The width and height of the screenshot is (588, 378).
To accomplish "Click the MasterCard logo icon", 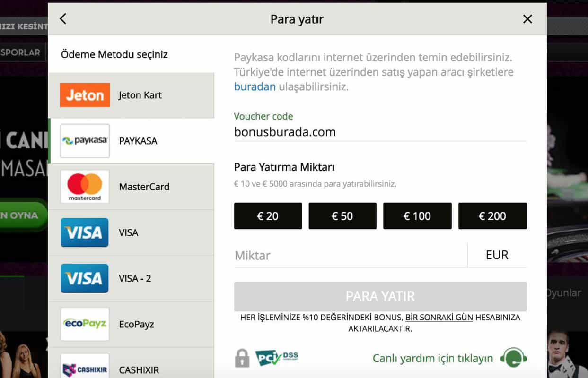I will point(85,187).
